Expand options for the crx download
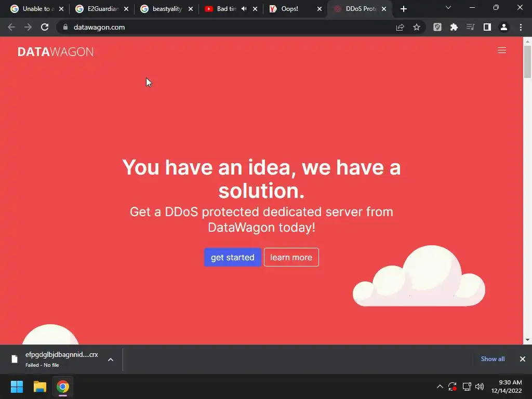Viewport: 532px width, 399px height. pyautogui.click(x=111, y=360)
